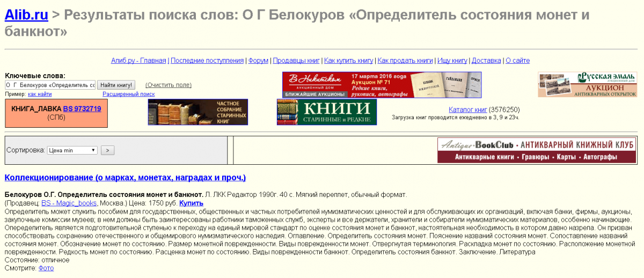Open О сайте link

pyautogui.click(x=518, y=61)
